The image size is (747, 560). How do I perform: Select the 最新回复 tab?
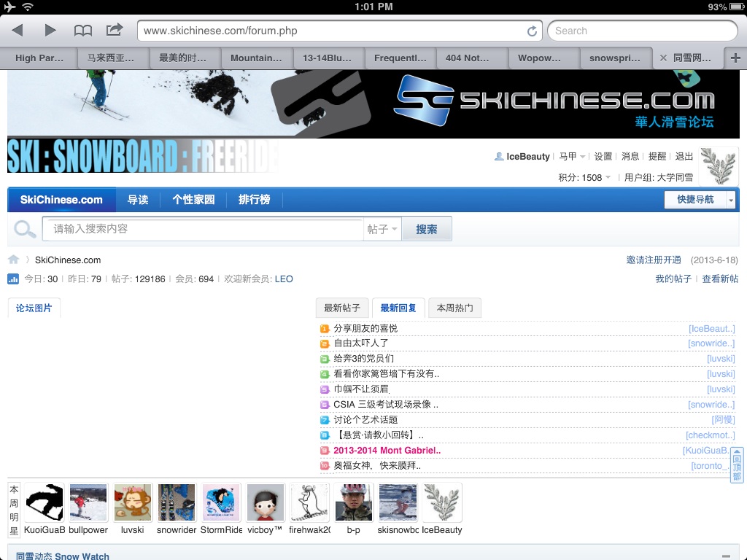(x=398, y=308)
